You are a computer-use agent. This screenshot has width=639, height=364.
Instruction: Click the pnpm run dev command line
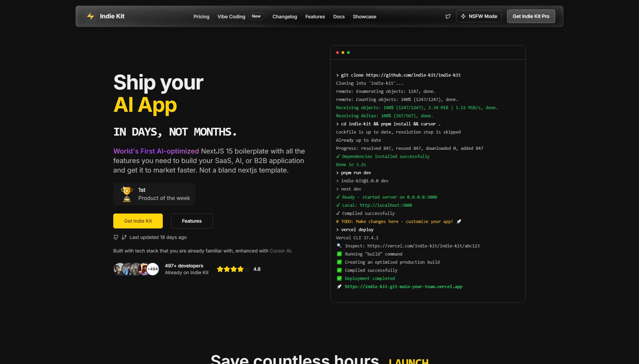click(353, 173)
